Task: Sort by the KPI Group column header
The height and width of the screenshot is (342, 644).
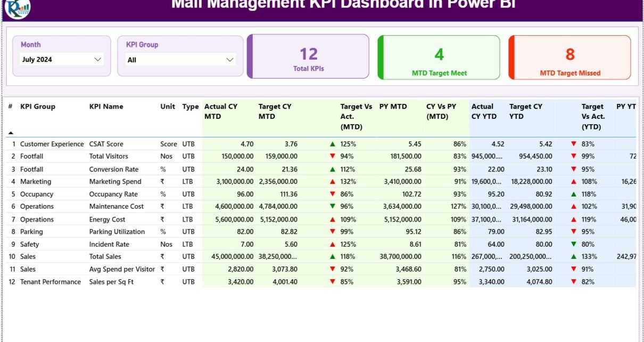Action: coord(38,107)
